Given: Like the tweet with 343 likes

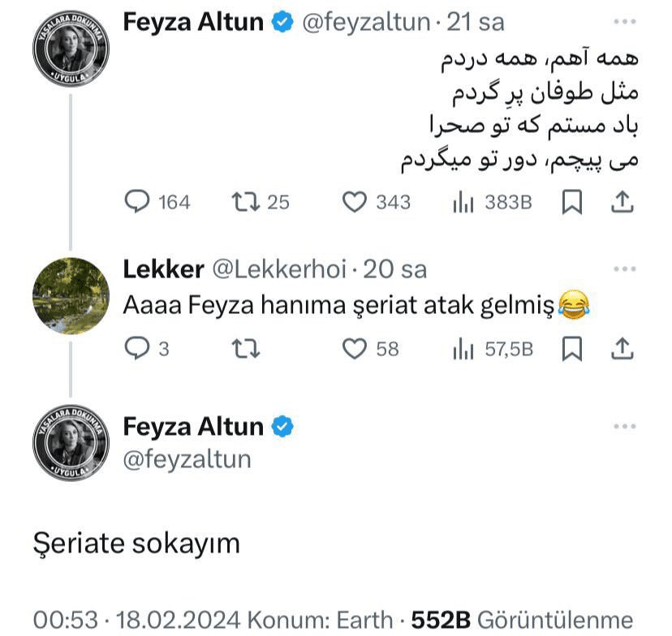Looking at the screenshot, I should click(x=355, y=202).
